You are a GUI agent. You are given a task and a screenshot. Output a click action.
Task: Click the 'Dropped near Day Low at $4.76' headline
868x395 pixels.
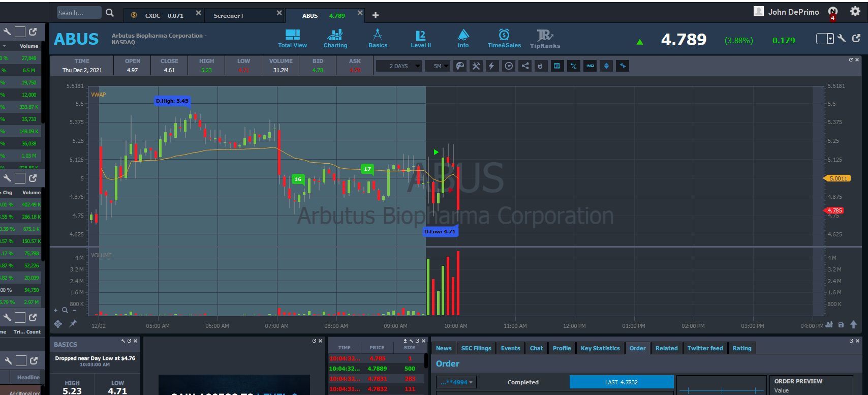point(95,358)
